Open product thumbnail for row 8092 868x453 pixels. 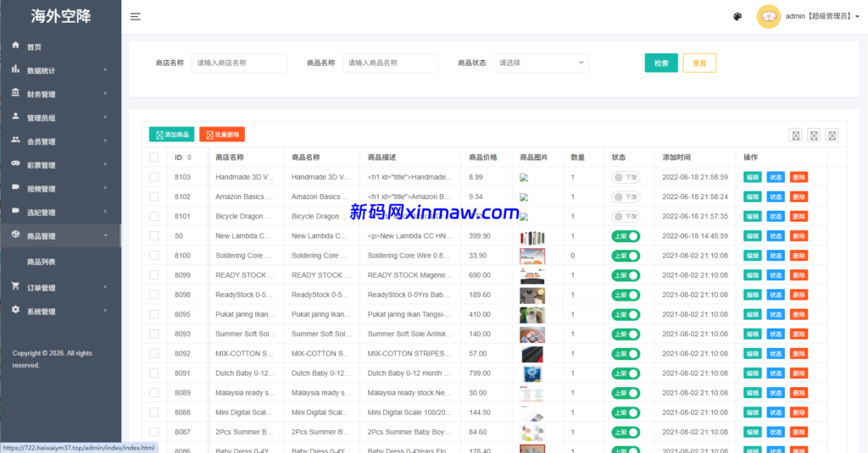pos(532,354)
